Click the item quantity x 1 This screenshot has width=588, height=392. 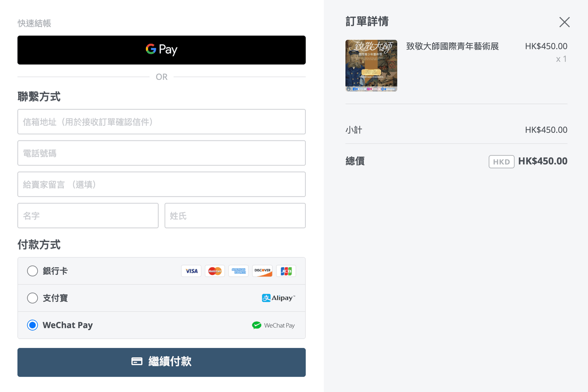point(562,59)
